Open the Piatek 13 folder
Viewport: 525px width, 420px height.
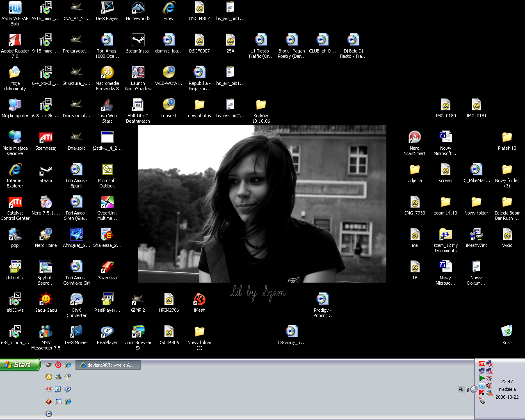coord(507,140)
